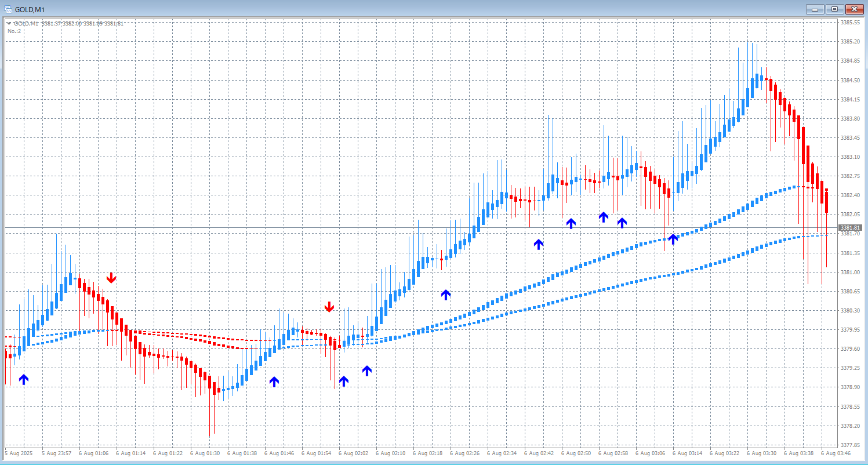Click the 3378.20 price scale label
Image resolution: width=868 pixels, height=465 pixels.
pos(850,425)
